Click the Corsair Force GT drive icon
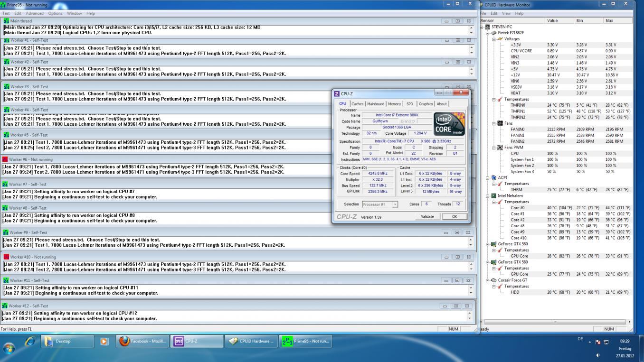 point(494,280)
